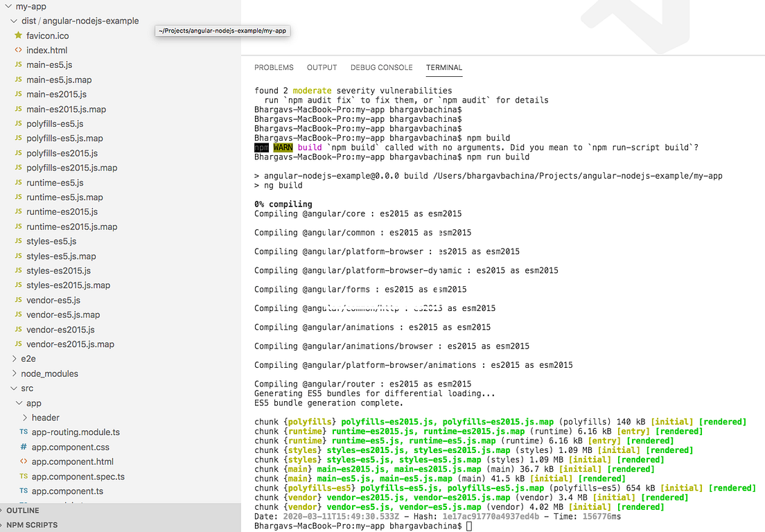Open the DEBUG CONSOLE tab
The image size is (765, 532).
pos(381,67)
